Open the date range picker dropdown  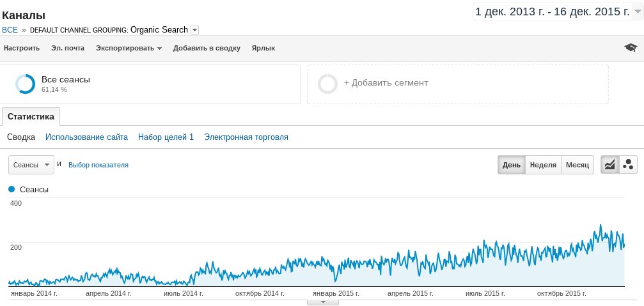[637, 12]
